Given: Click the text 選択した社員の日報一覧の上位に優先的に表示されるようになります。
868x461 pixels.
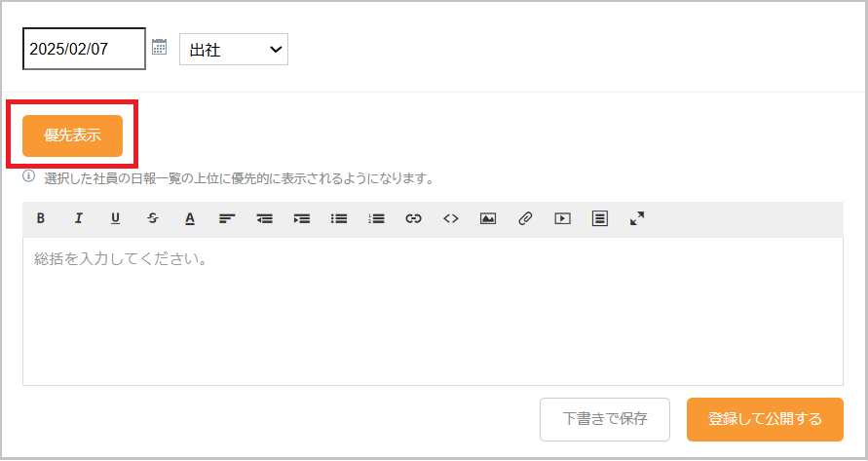Looking at the screenshot, I should coord(239,179).
